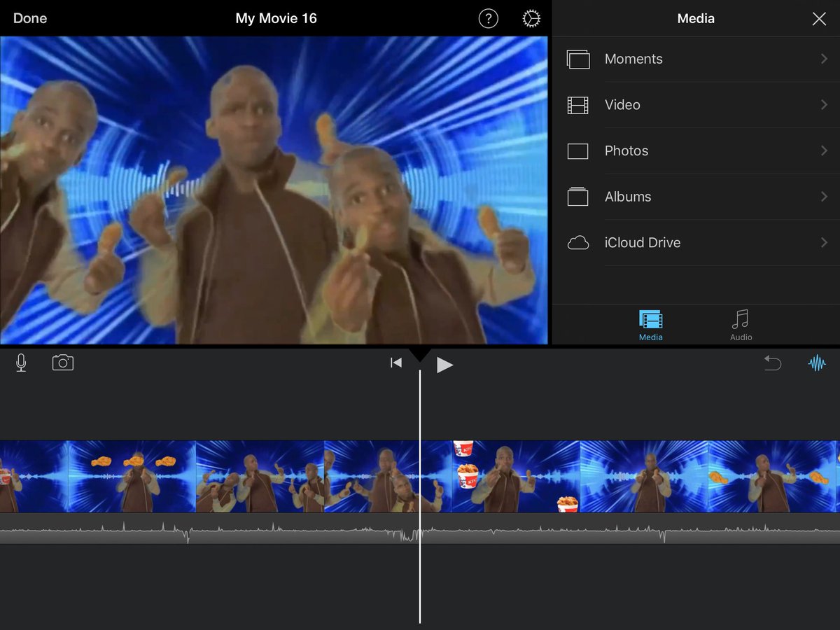840x630 pixels.
Task: Click the Photos rectangle icon
Action: click(578, 151)
